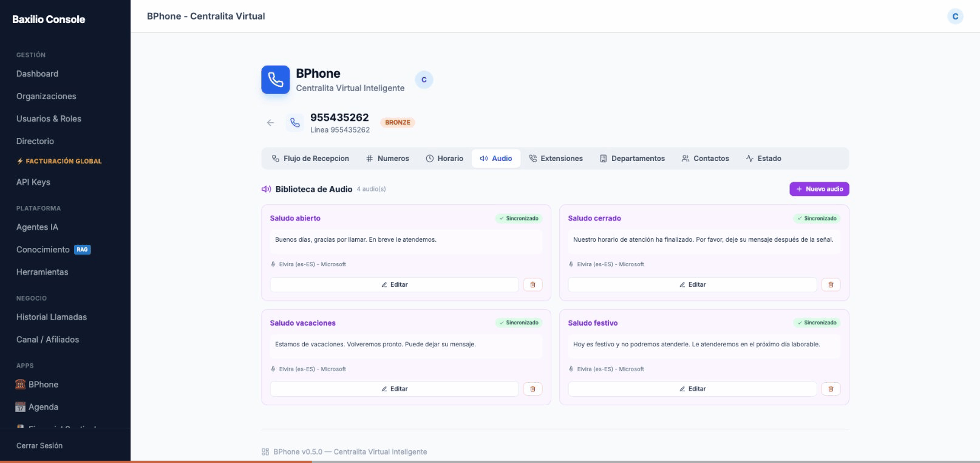
Task: Click the blue BPhone phone logo icon
Action: [276, 80]
